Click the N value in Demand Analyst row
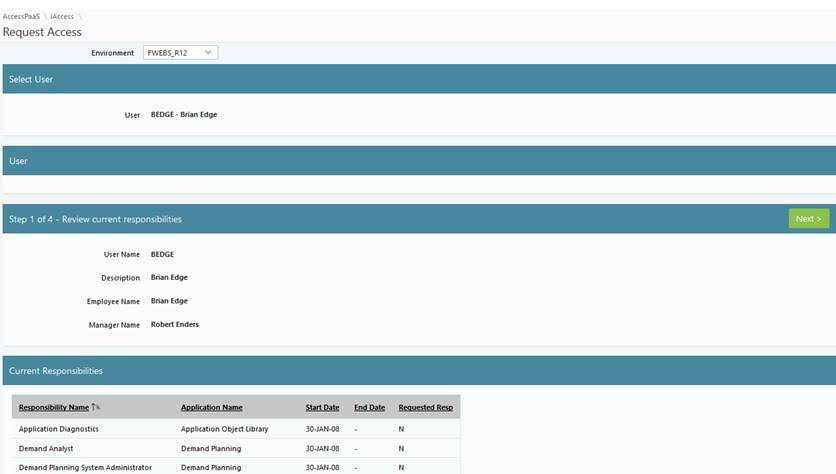The image size is (836, 474). click(x=401, y=448)
